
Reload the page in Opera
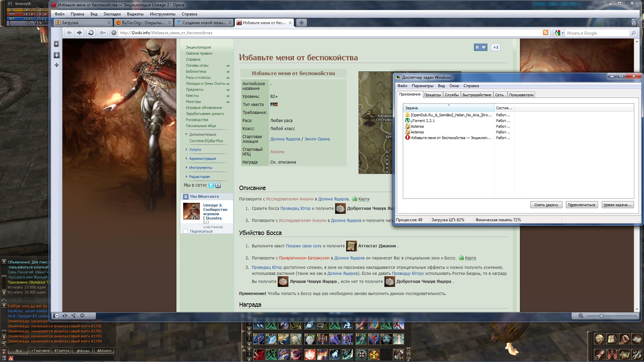(x=91, y=33)
